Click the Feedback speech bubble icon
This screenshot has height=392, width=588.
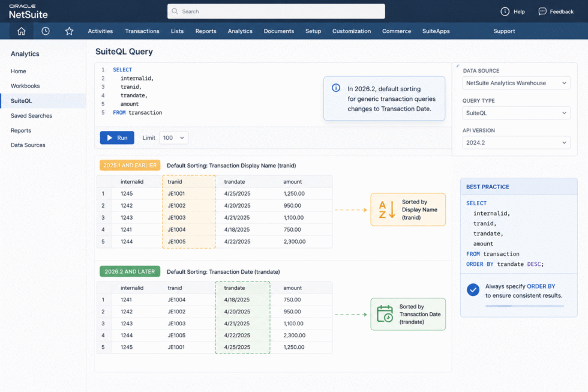(x=542, y=11)
